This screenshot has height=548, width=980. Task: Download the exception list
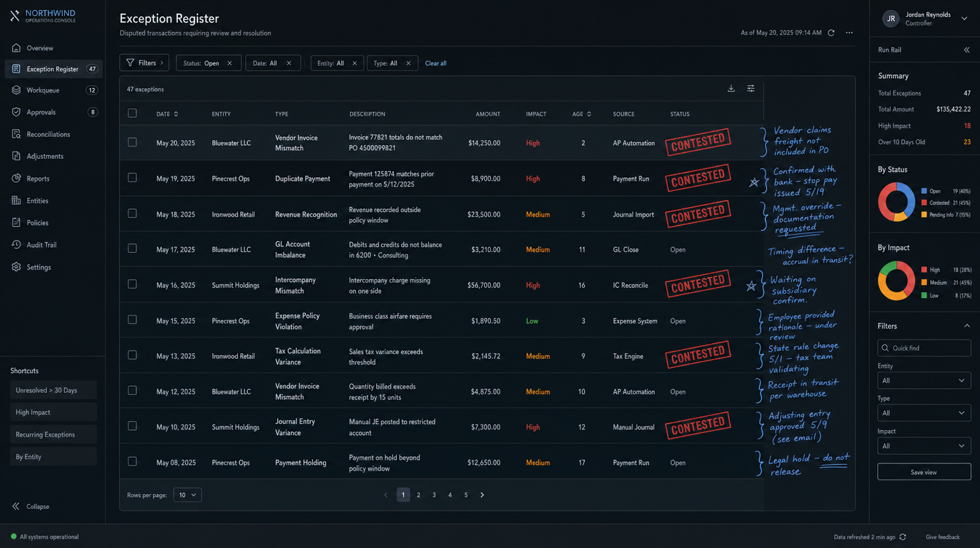tap(731, 89)
